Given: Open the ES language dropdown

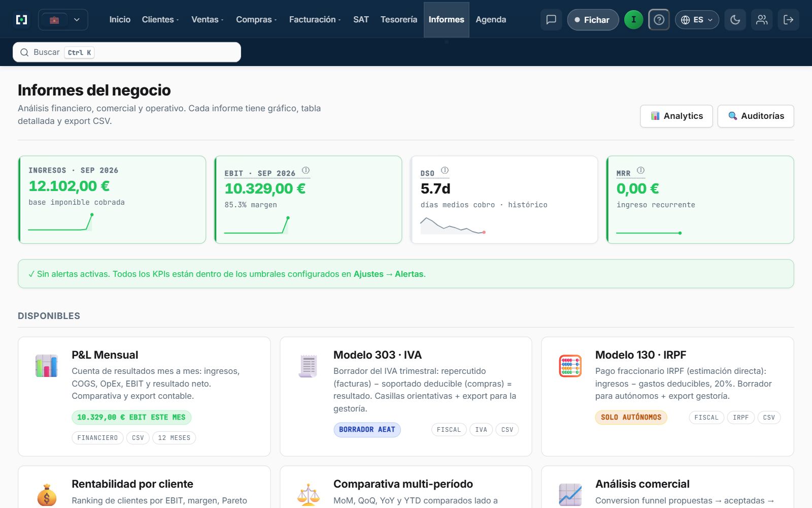Looking at the screenshot, I should (x=697, y=20).
